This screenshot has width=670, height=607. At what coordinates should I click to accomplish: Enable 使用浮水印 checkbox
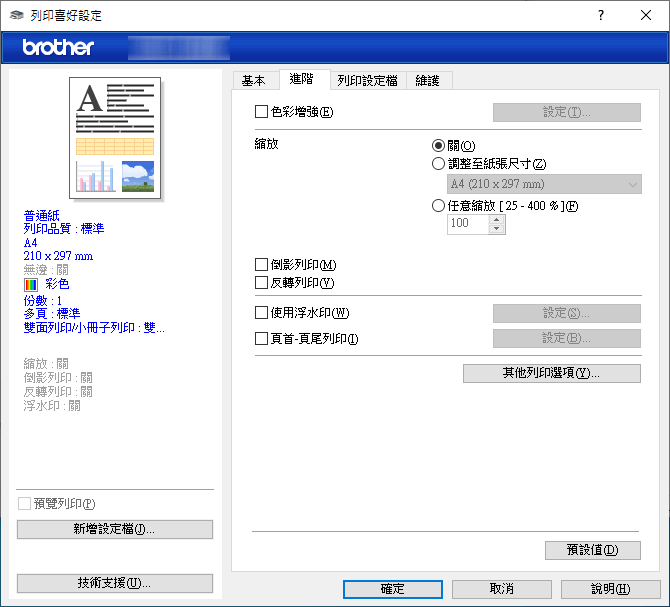pos(261,313)
